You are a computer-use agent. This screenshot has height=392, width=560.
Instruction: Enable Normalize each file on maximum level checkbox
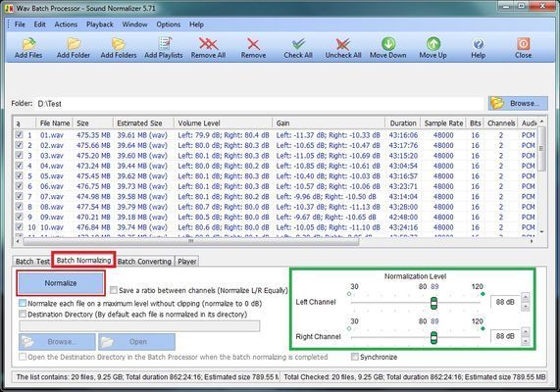[23, 303]
